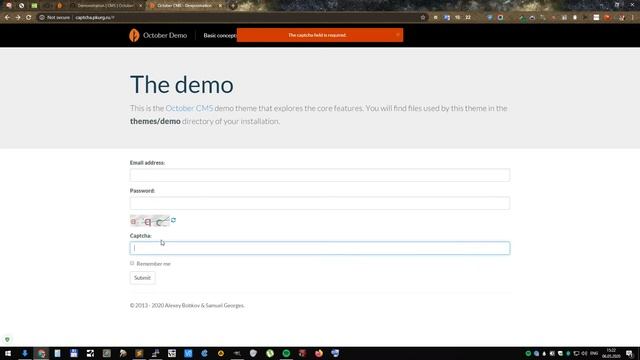Open Chrome from the taskbar
The image size is (640, 360).
pyautogui.click(x=41, y=353)
